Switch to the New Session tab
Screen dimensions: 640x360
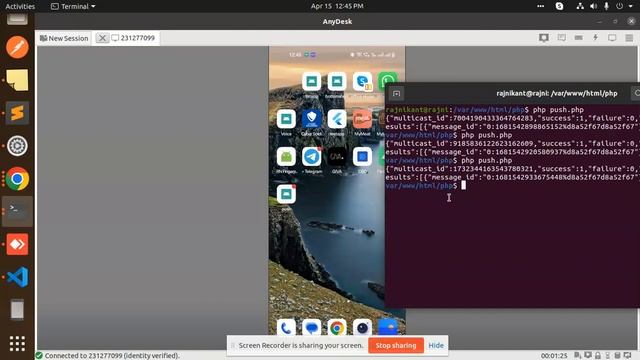64,38
